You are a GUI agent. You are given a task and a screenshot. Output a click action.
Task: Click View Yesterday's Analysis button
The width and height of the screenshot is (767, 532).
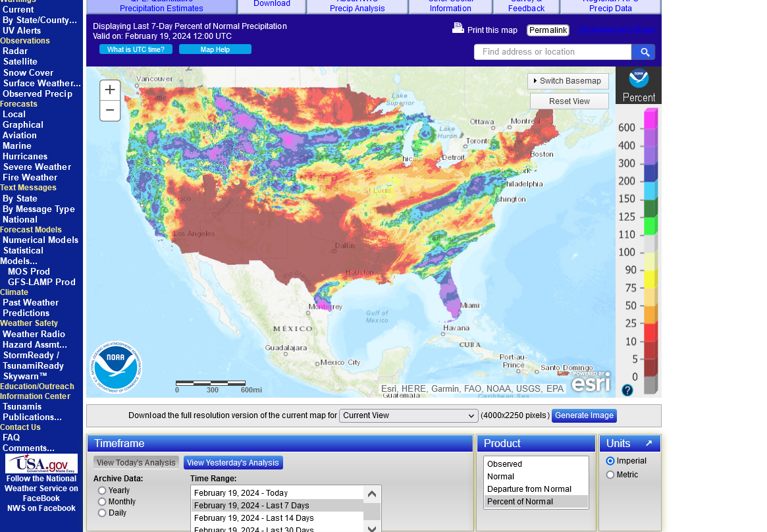233,463
